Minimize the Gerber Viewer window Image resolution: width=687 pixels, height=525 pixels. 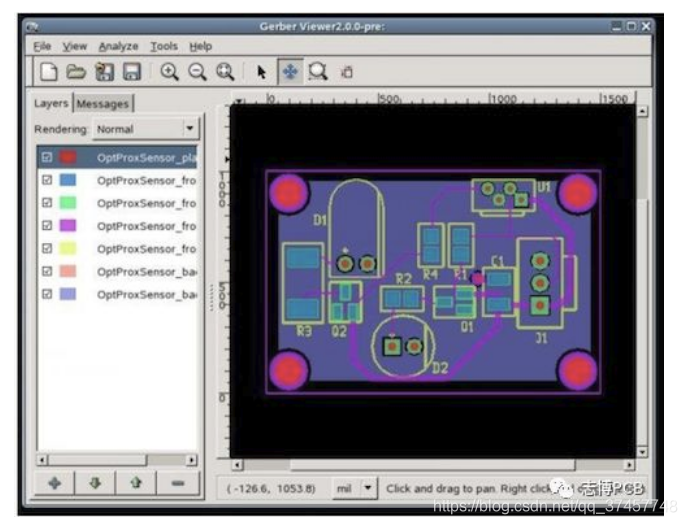[x=616, y=26]
